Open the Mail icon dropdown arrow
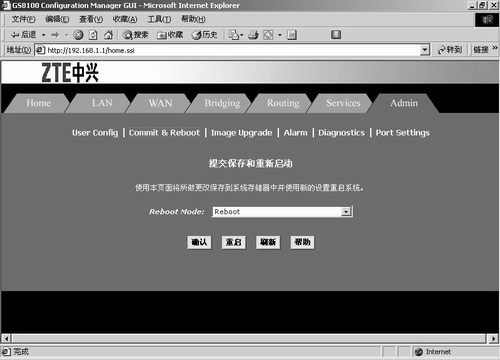Viewport: 500px width, 360px height. pyautogui.click(x=242, y=35)
